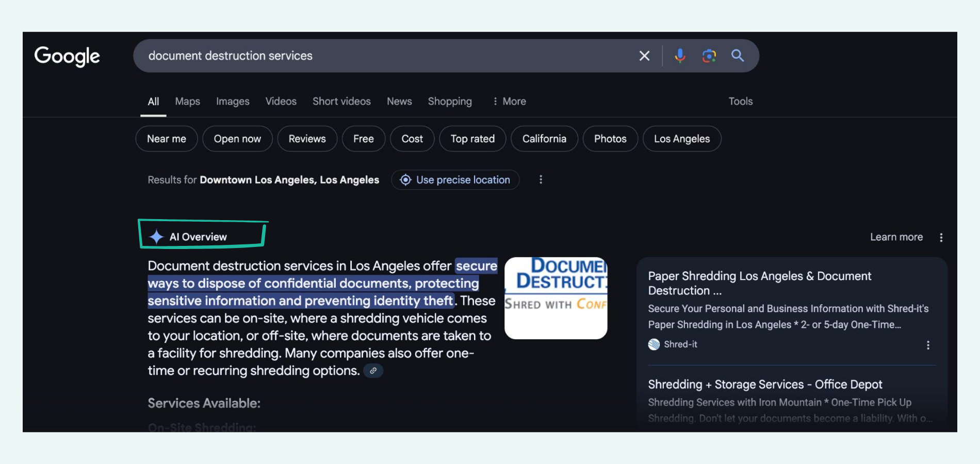Expand the More search categories menu
The height and width of the screenshot is (464, 980).
tap(509, 102)
